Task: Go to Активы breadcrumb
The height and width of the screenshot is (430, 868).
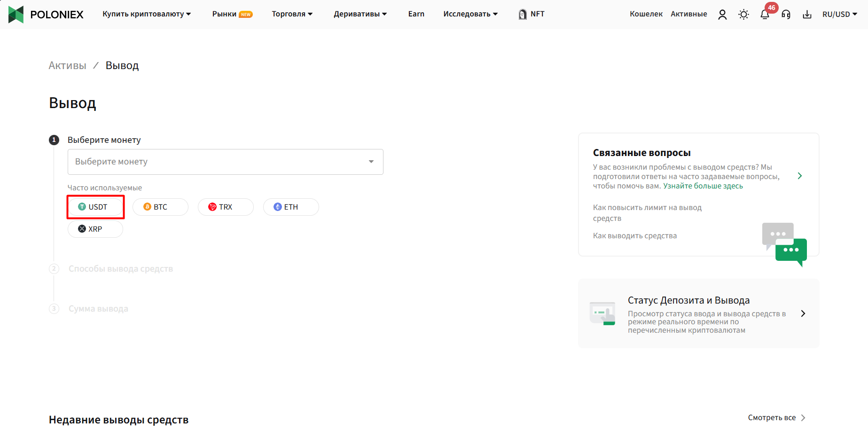Action: [x=68, y=65]
